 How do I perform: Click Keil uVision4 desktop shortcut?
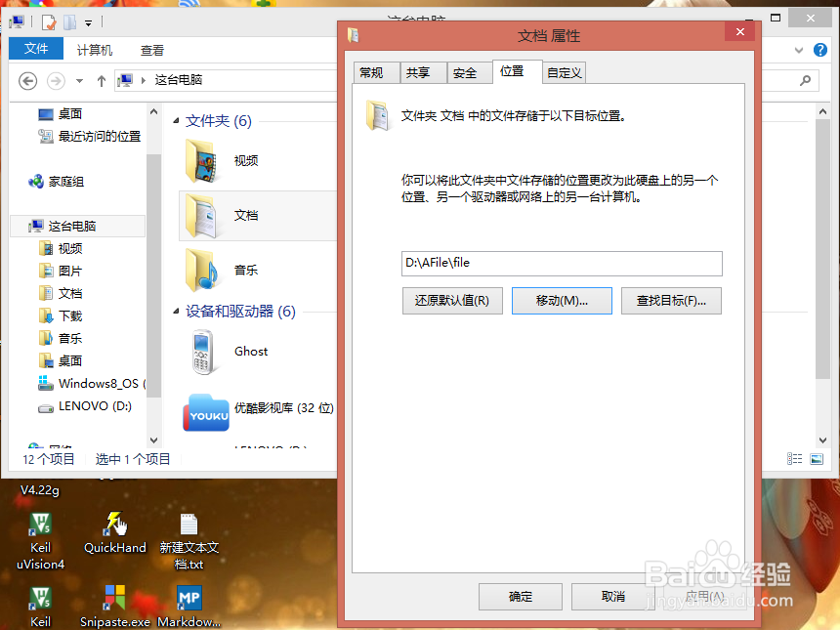(x=41, y=541)
